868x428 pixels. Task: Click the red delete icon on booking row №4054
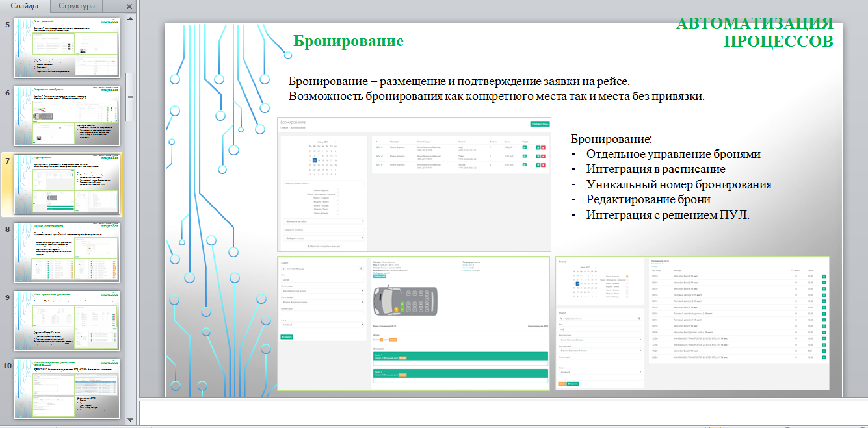coord(543,157)
